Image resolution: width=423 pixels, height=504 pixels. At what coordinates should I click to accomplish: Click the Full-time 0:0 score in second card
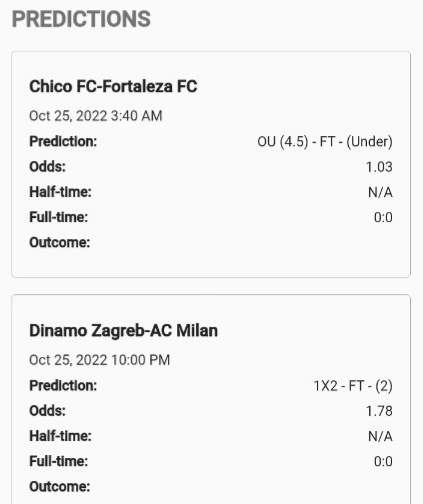[x=383, y=461]
